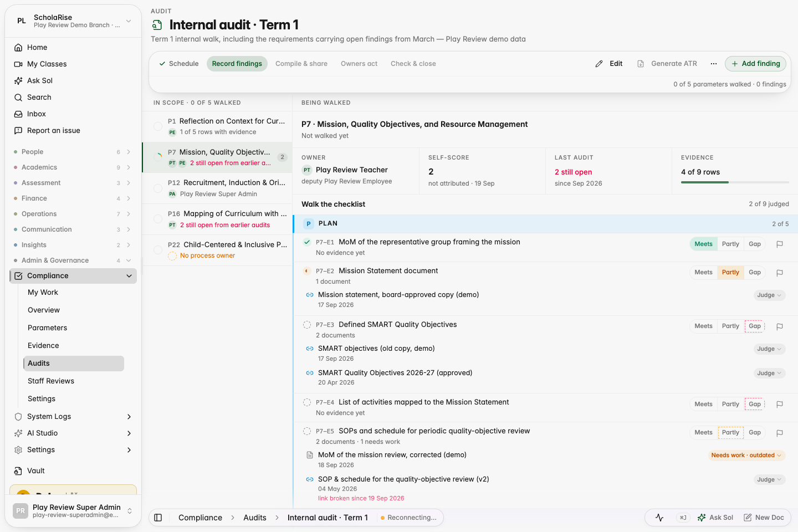Open the Owners act step
The image size is (798, 532).
tap(359, 64)
